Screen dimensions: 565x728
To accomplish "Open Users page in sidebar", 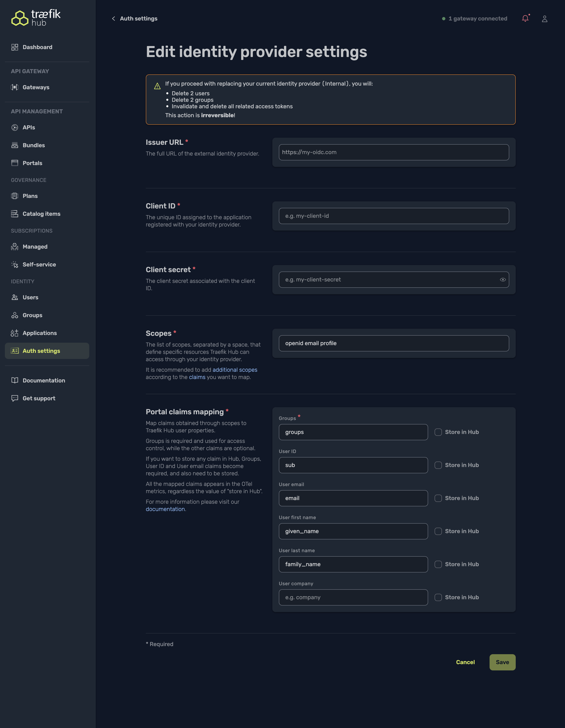I will 30,297.
